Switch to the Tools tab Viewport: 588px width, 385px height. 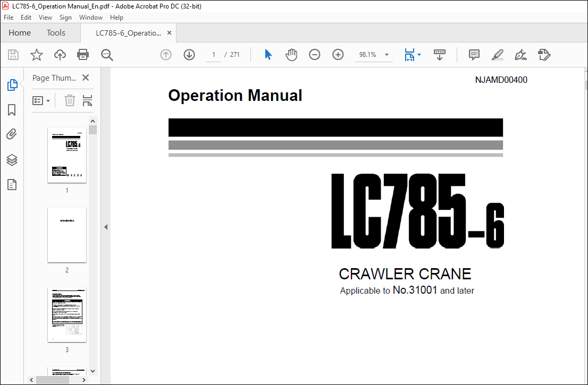coord(56,33)
